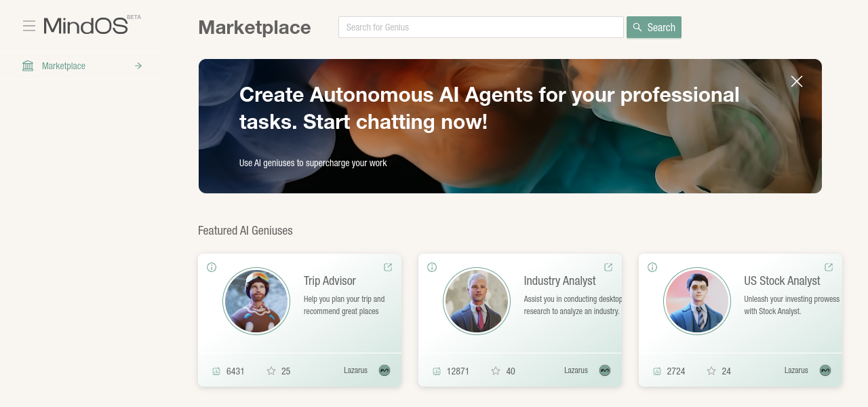Click Lazarus avatar on US Stock Analyst card
The height and width of the screenshot is (407, 868).
click(825, 370)
